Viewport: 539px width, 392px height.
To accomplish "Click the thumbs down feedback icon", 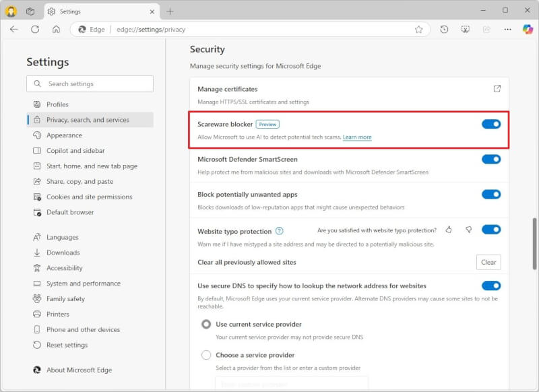I will (x=468, y=230).
